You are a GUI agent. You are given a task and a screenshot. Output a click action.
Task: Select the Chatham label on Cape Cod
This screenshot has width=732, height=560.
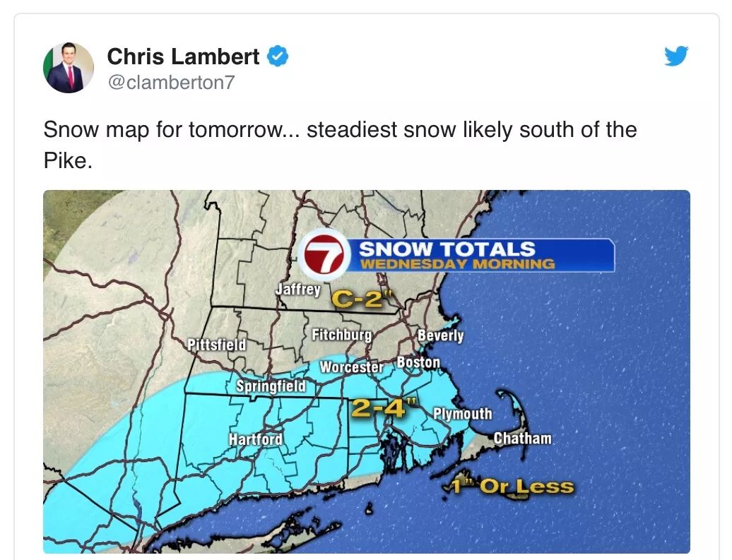(522, 438)
